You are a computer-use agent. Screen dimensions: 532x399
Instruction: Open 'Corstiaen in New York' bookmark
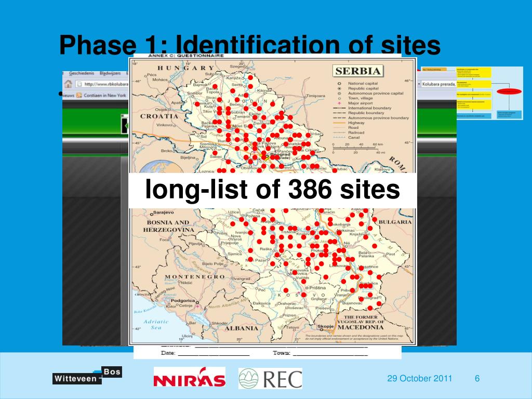[104, 96]
